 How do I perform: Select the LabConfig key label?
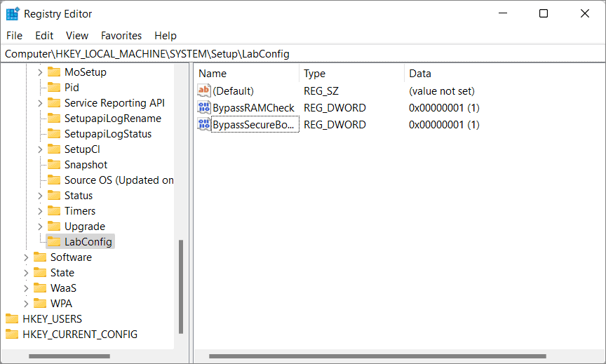coord(88,242)
